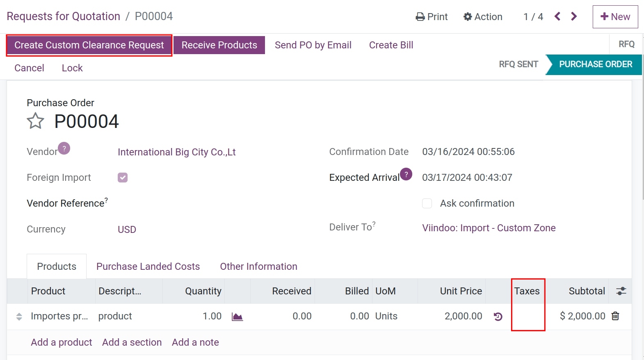
Task: Go to next record arrow
Action: (x=574, y=16)
